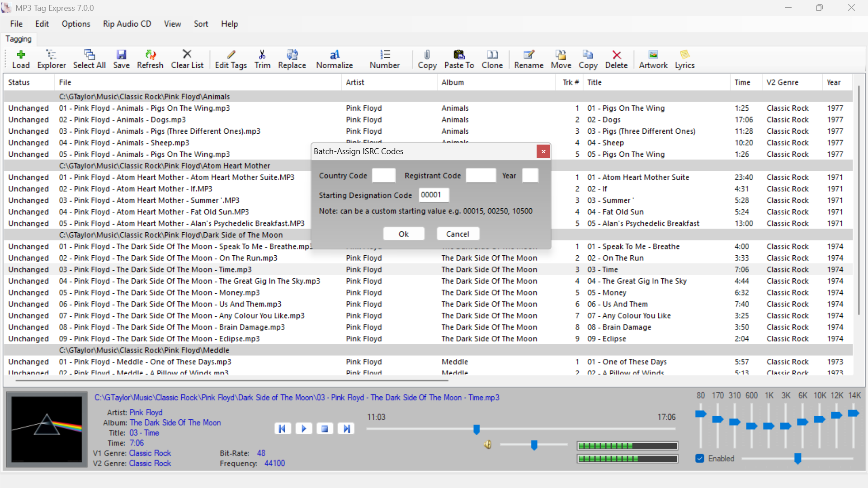Image resolution: width=868 pixels, height=488 pixels.
Task: Click the Delete toolbar icon
Action: click(617, 59)
